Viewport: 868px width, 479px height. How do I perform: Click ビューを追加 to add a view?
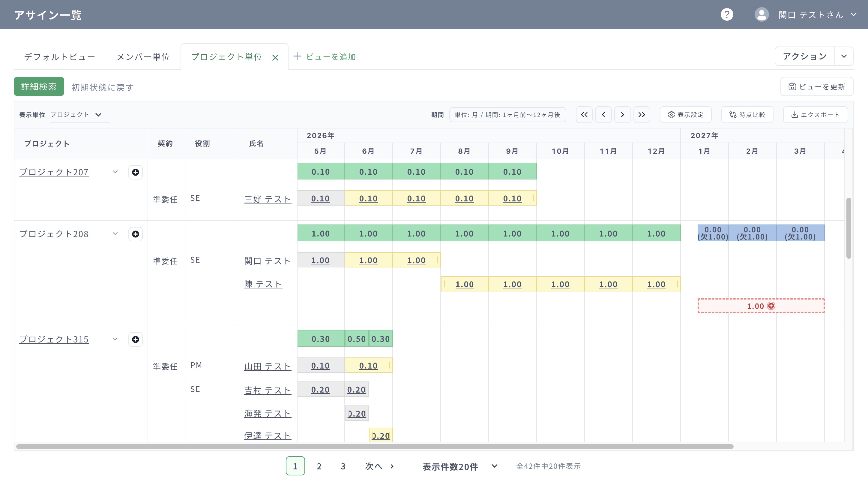[x=325, y=57]
